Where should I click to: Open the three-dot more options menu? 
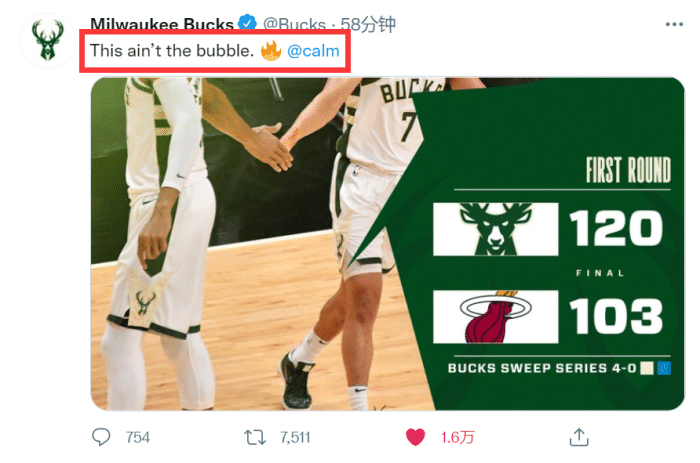[668, 23]
